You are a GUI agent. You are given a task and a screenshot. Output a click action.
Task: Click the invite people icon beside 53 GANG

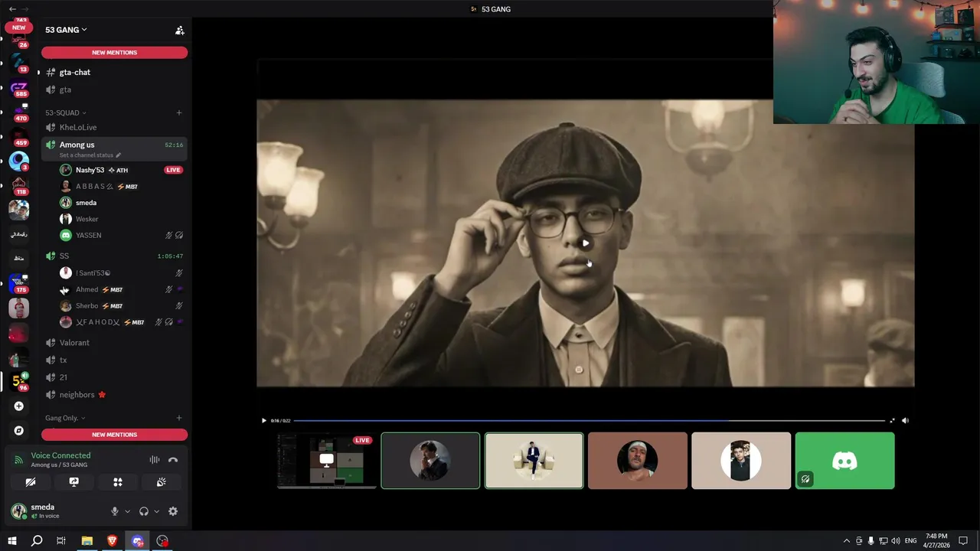point(180,31)
